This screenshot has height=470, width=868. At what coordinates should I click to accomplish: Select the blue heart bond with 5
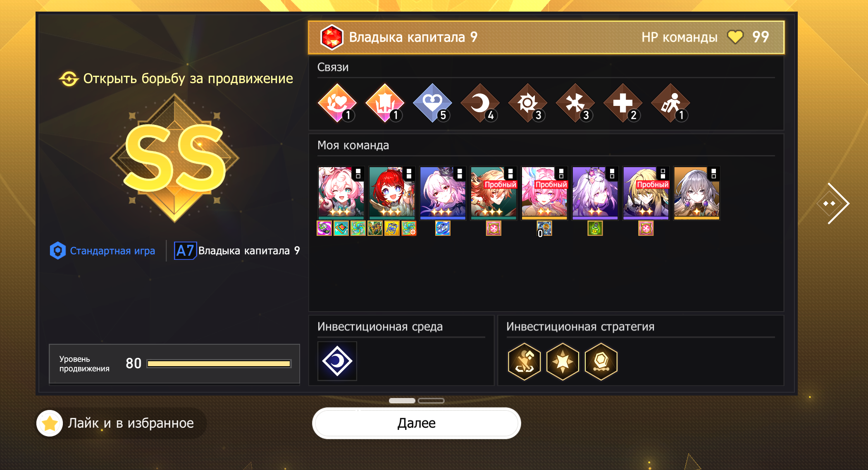[x=432, y=103]
